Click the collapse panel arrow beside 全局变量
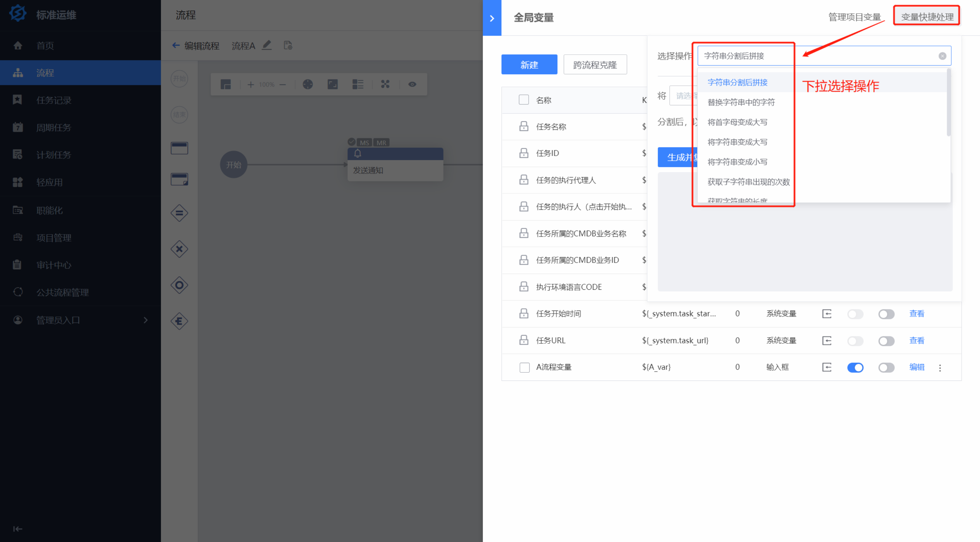 tap(492, 18)
